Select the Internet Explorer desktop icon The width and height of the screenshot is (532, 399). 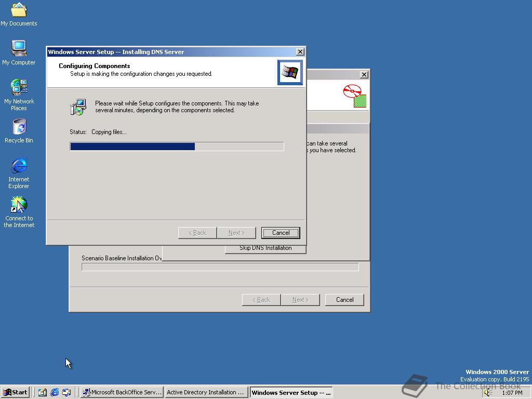tap(19, 173)
